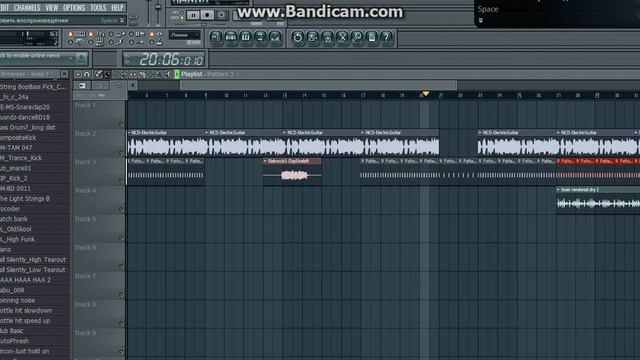
Task: Click the 20:06 time display
Action: [165, 60]
